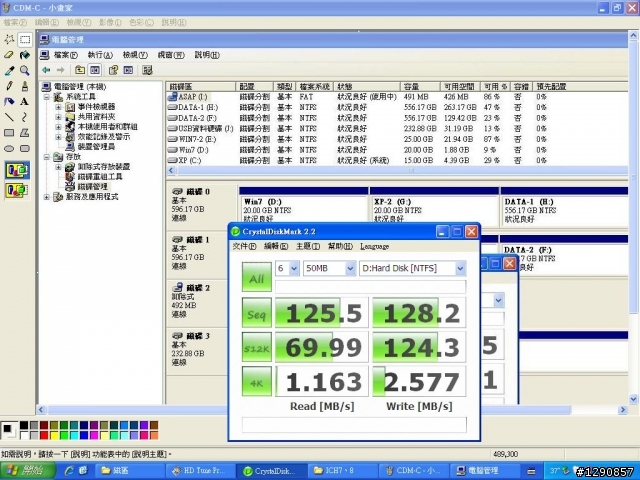Screen dimensions: 640x480
Task: Open Paint's 影像(I) menu
Action: pos(110,22)
